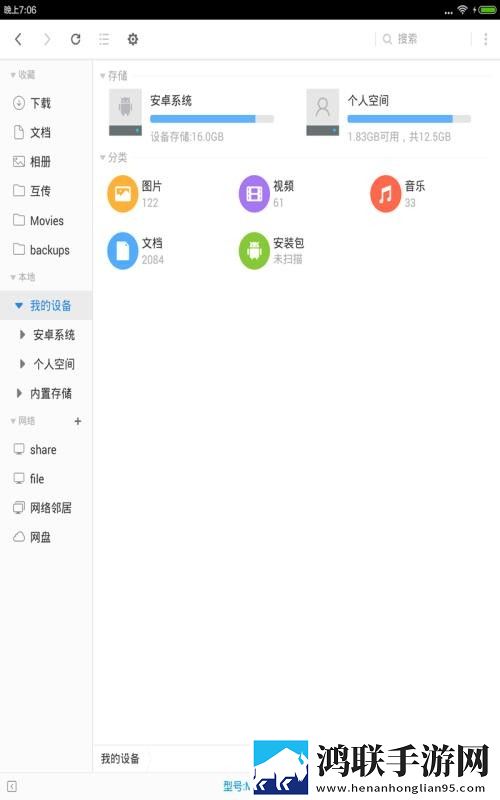Click the 搜索 search field
500x800 pixels.
423,39
